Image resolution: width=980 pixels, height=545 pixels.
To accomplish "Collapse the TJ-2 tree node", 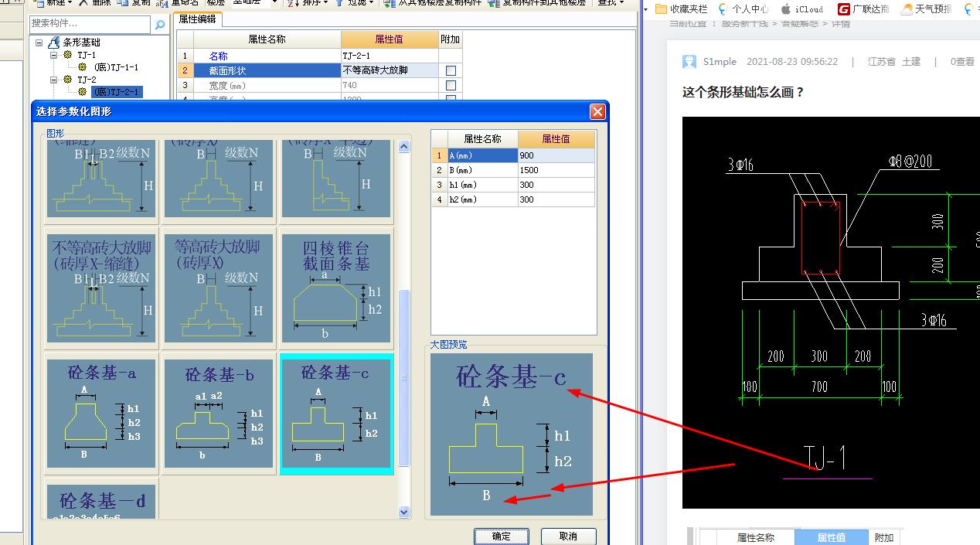I will [54, 80].
